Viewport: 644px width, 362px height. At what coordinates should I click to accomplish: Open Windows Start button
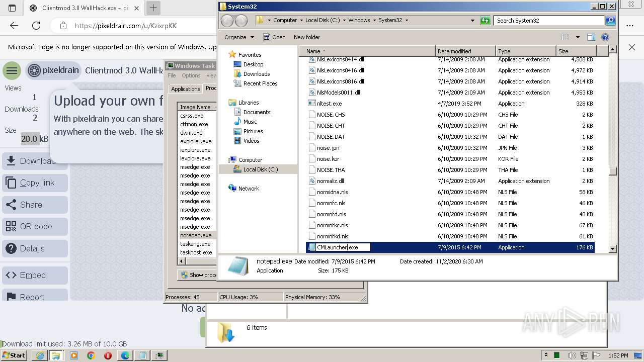coord(14,355)
